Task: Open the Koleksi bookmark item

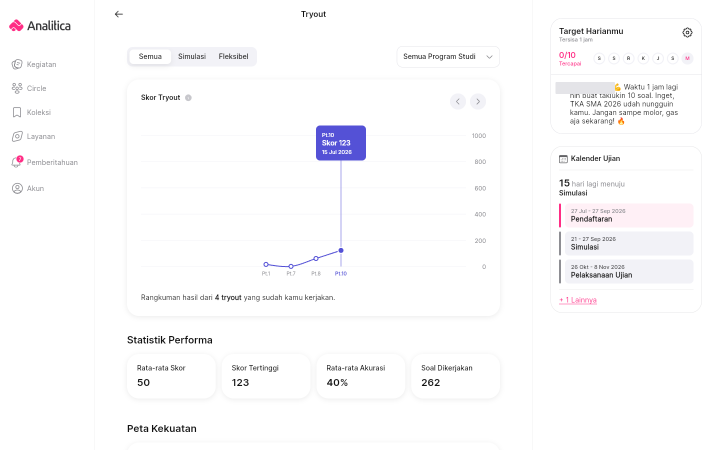Action: coord(31,112)
